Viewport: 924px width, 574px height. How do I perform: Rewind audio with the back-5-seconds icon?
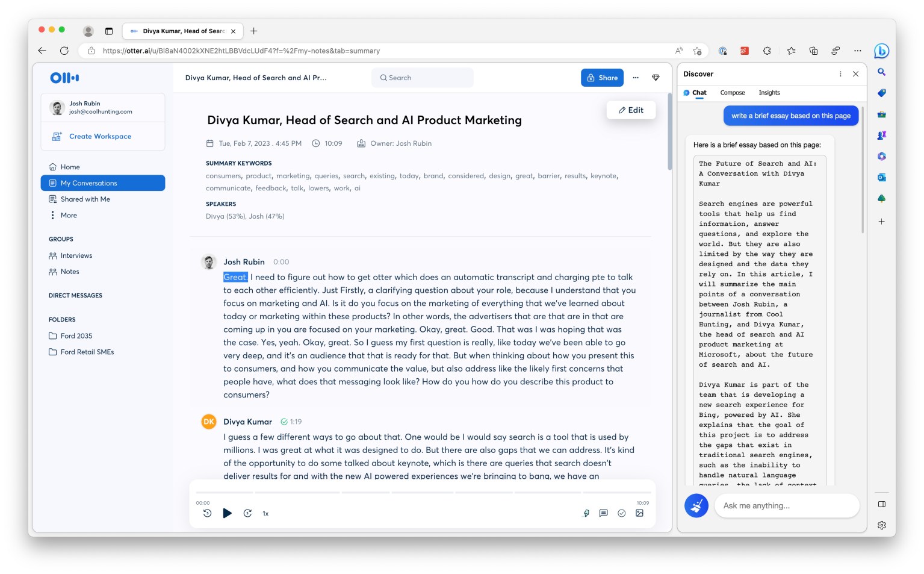pyautogui.click(x=207, y=513)
